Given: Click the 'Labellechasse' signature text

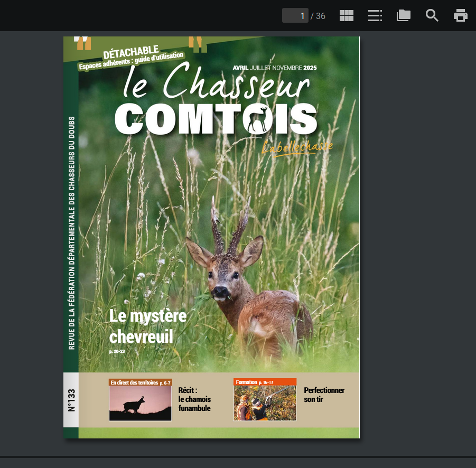Looking at the screenshot, I should (x=297, y=148).
